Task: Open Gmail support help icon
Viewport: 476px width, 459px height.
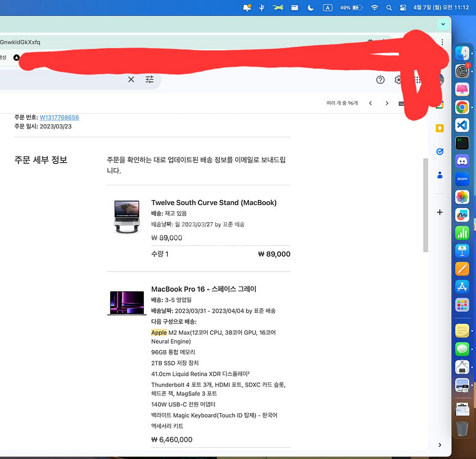Action: 380,80
